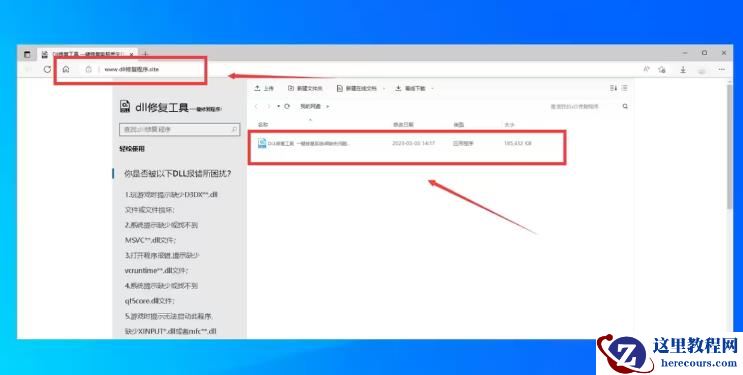Click the magnifier icon in the file panel
743x375 pixels.
tap(625, 107)
